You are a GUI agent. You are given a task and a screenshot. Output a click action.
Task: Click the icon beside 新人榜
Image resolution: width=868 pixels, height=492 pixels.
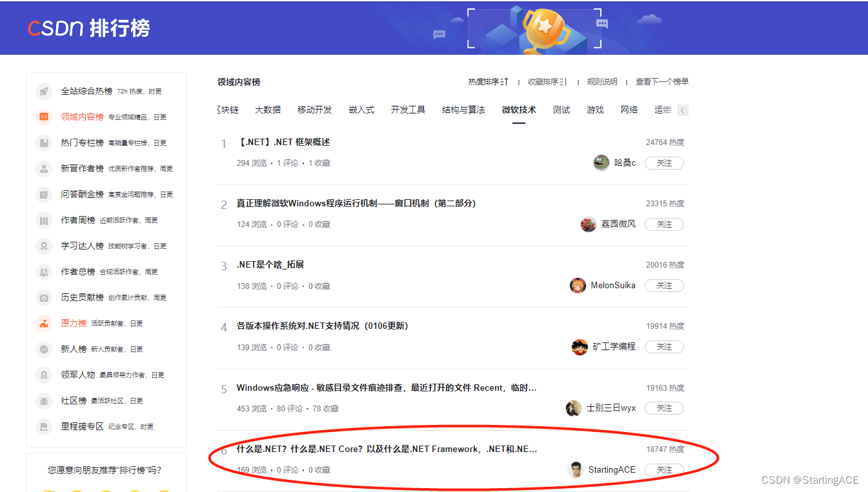click(x=44, y=349)
